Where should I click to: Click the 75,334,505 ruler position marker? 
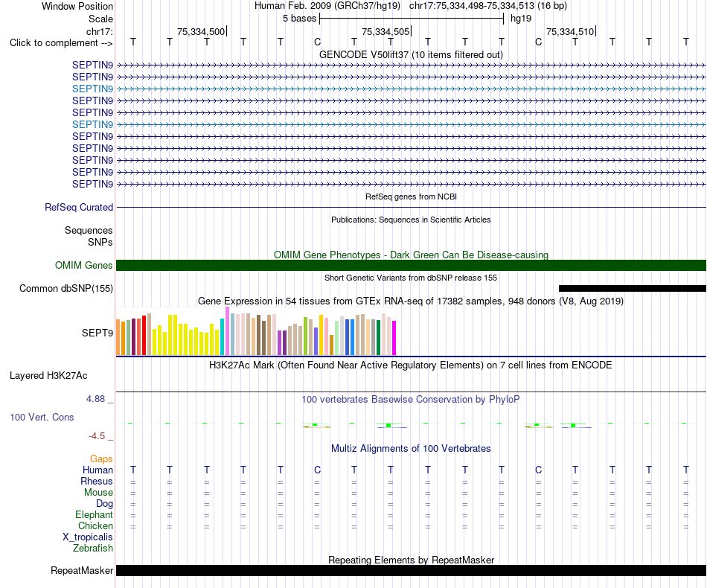(x=386, y=31)
